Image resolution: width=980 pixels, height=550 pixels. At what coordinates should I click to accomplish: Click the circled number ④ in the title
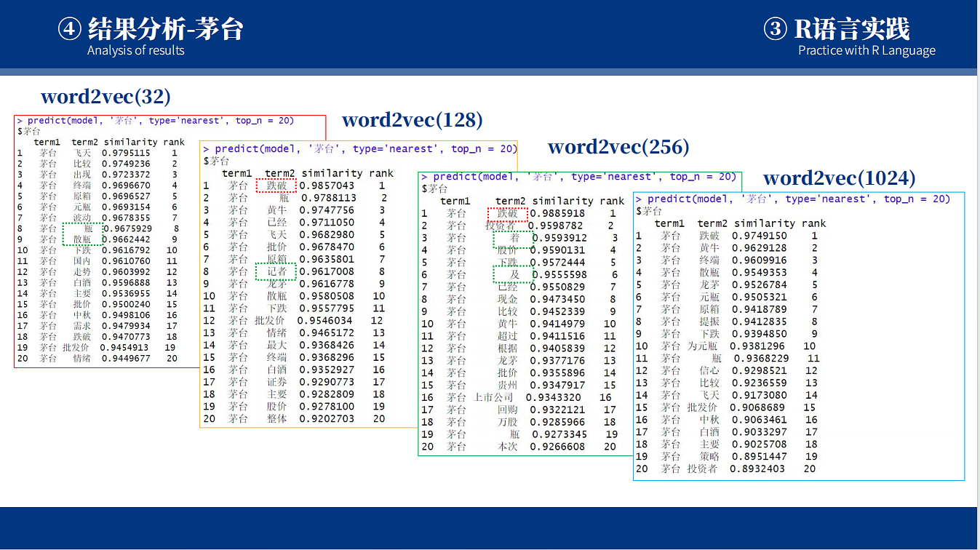(69, 29)
